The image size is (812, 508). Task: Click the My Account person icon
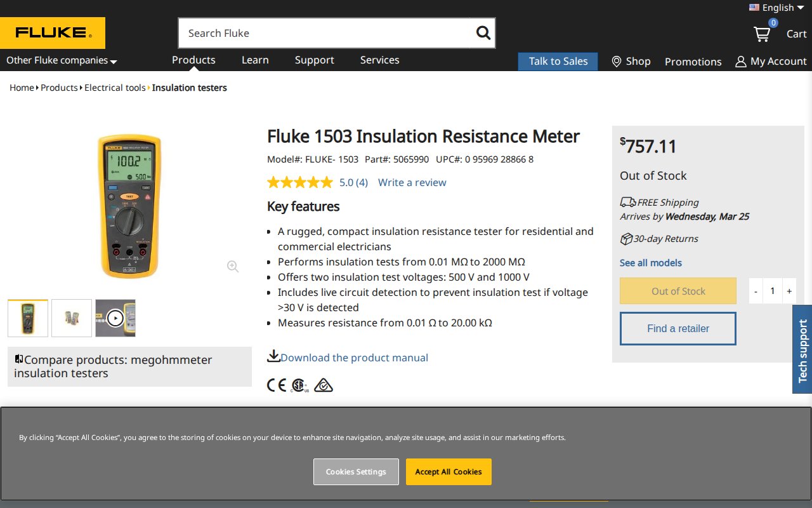click(x=740, y=62)
